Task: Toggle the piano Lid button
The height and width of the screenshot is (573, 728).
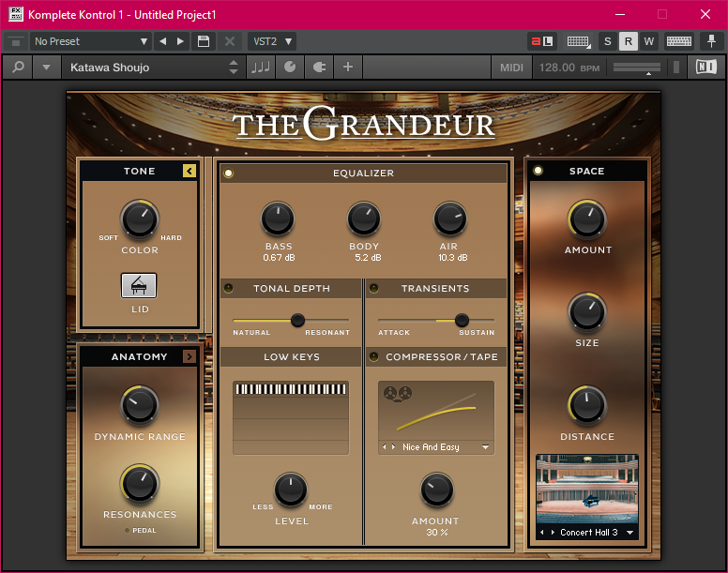Action: [x=139, y=285]
